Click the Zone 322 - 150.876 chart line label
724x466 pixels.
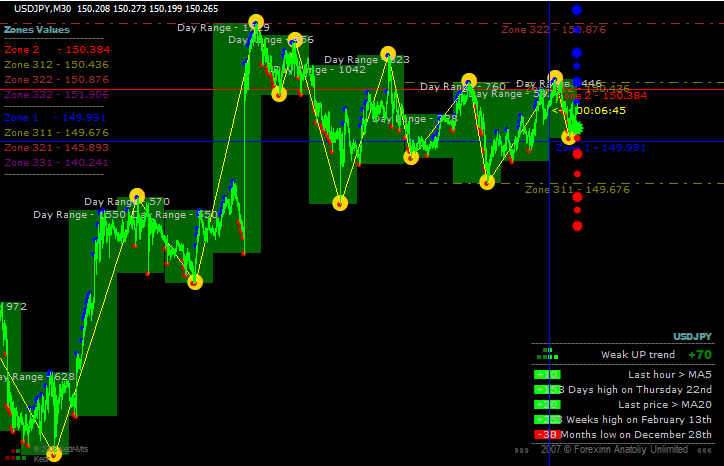coord(553,29)
